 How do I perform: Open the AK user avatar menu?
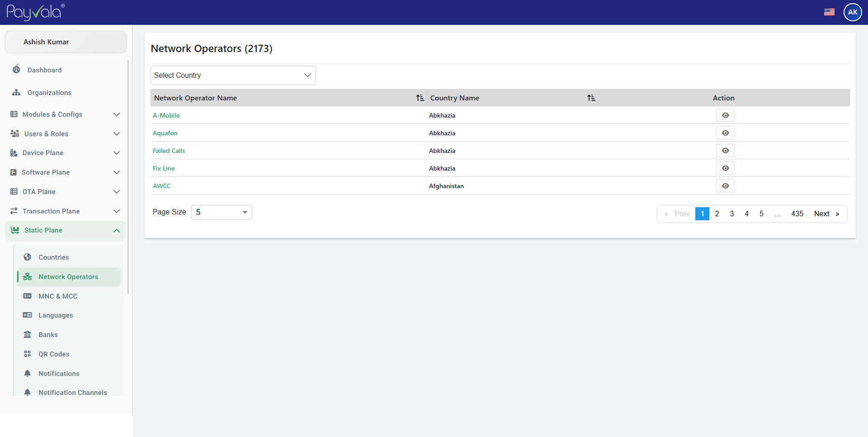tap(853, 12)
